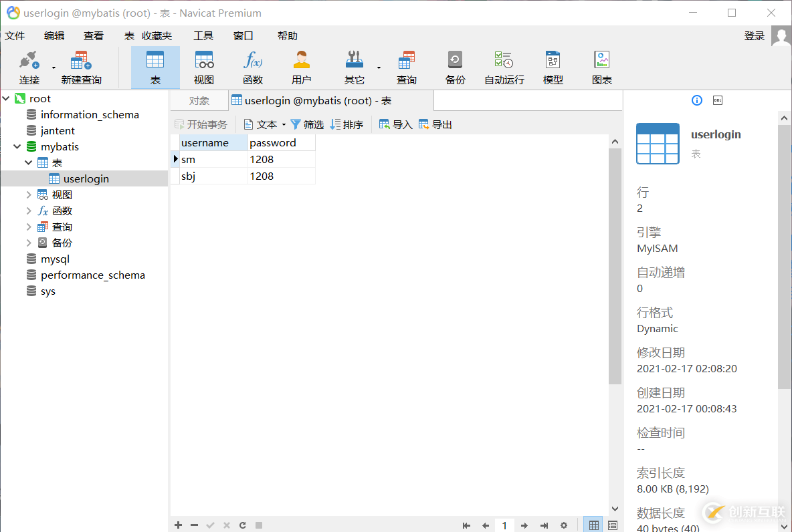Open the 视图 views toolbar icon
Screen dimensions: 792x532
click(x=204, y=67)
